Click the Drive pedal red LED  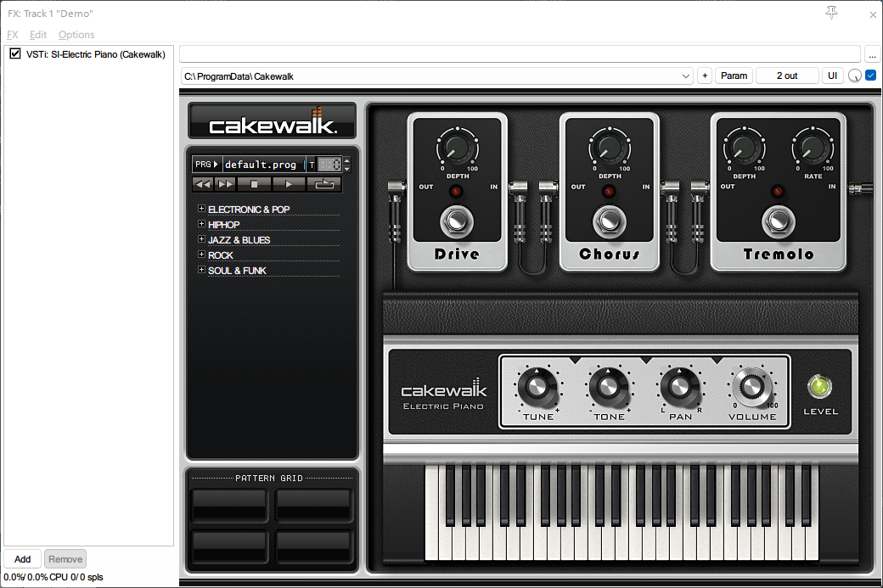point(456,191)
